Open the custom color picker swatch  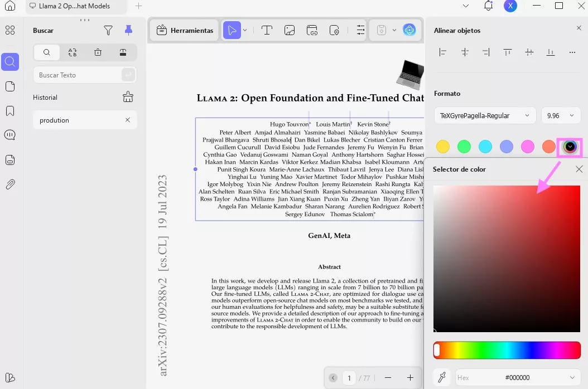coord(570,147)
